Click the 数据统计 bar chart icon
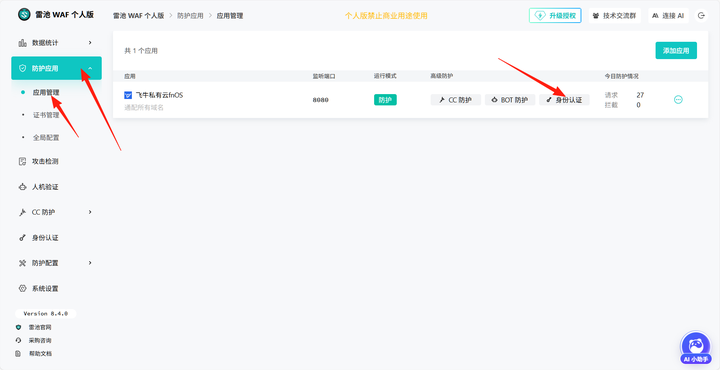Image resolution: width=720 pixels, height=370 pixels. click(x=22, y=43)
